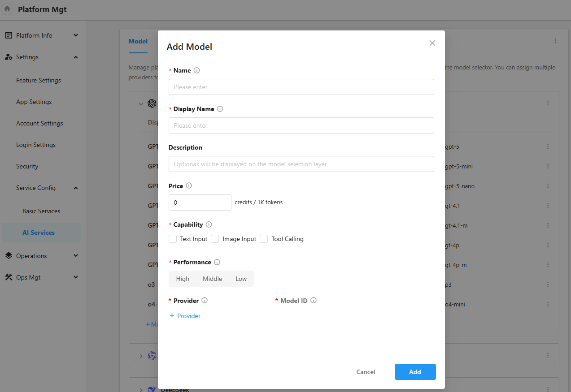Go to Basic Services menu item

41,211
